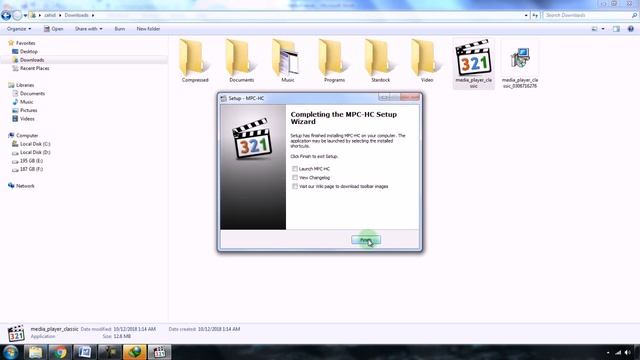Expand the view options dropdown arrow
This screenshot has width=640, height=360.
tap(603, 29)
